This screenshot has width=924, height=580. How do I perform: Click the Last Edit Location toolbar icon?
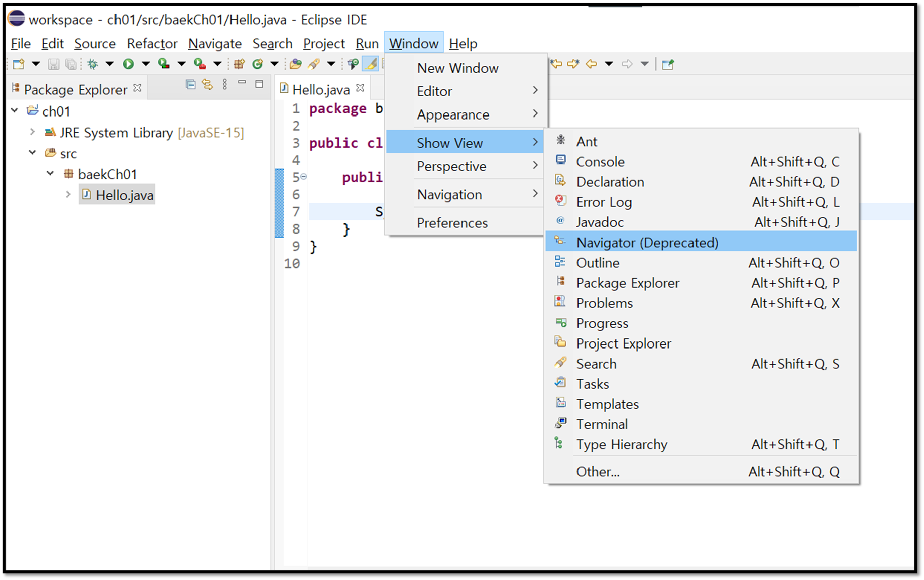[556, 64]
